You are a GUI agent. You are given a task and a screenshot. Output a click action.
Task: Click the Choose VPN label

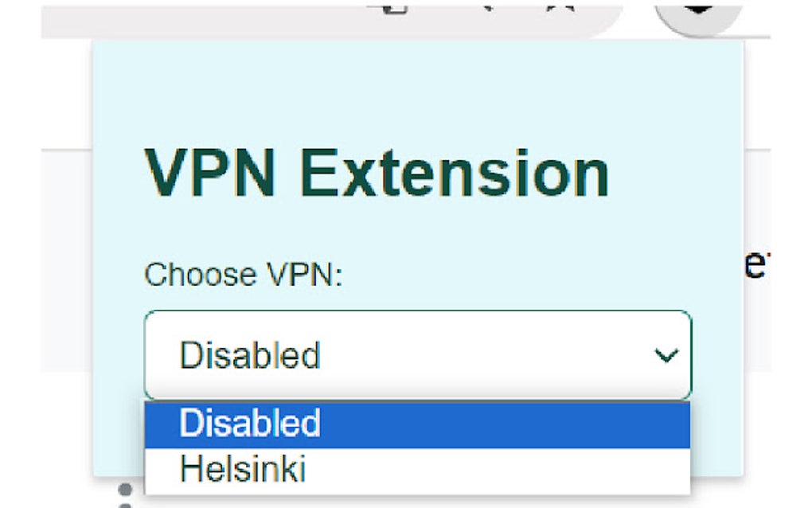pos(243,274)
